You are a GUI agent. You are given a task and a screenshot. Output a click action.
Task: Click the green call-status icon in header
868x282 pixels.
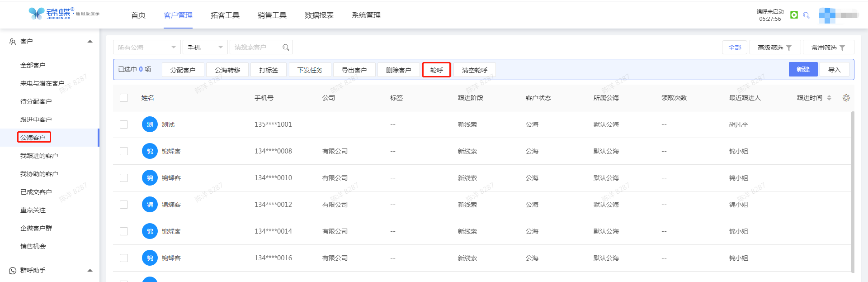(794, 15)
